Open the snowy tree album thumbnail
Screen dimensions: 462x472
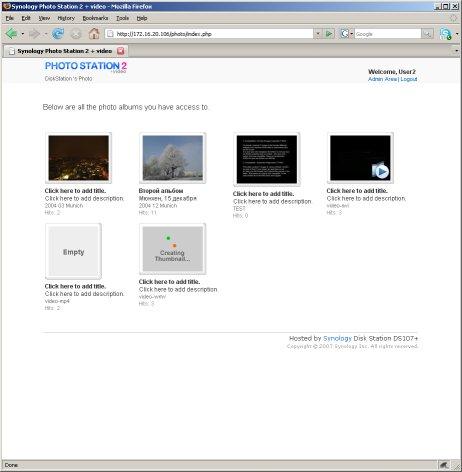point(173,158)
